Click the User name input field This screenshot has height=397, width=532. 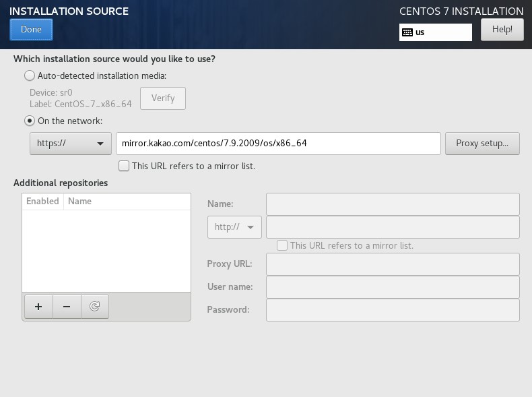[393, 286]
